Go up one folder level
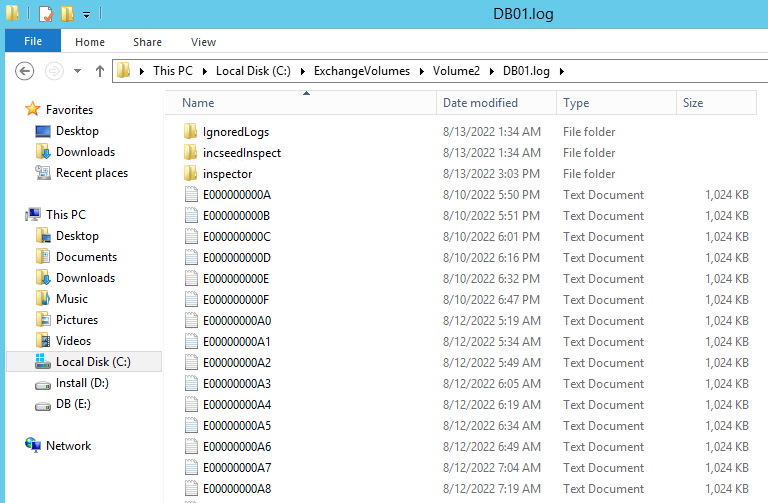Screen dimensions: 768x503 tap(100, 72)
